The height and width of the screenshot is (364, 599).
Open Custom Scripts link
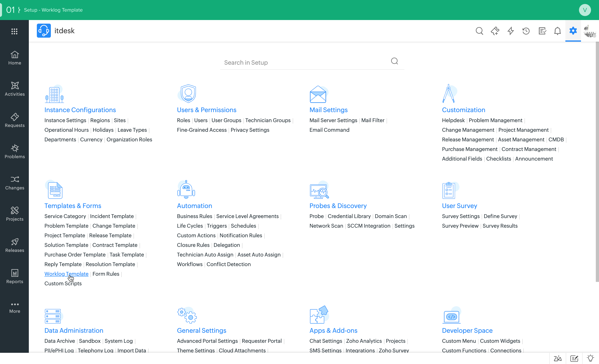(63, 284)
